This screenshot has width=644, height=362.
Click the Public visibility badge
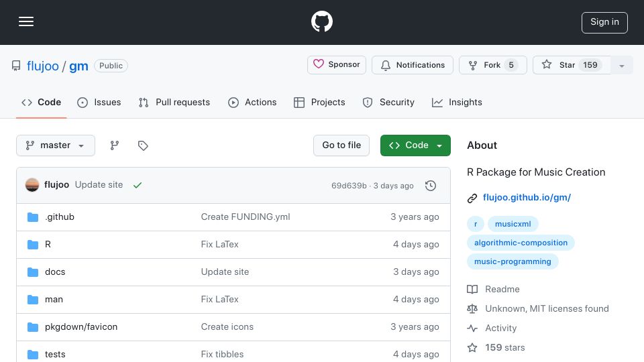111,66
